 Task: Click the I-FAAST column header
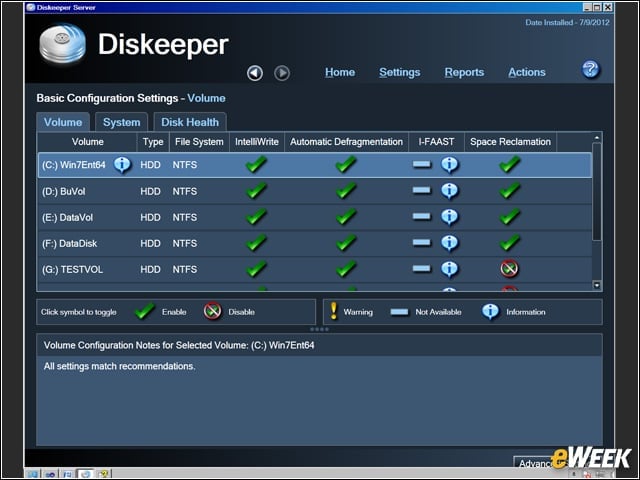(x=436, y=142)
